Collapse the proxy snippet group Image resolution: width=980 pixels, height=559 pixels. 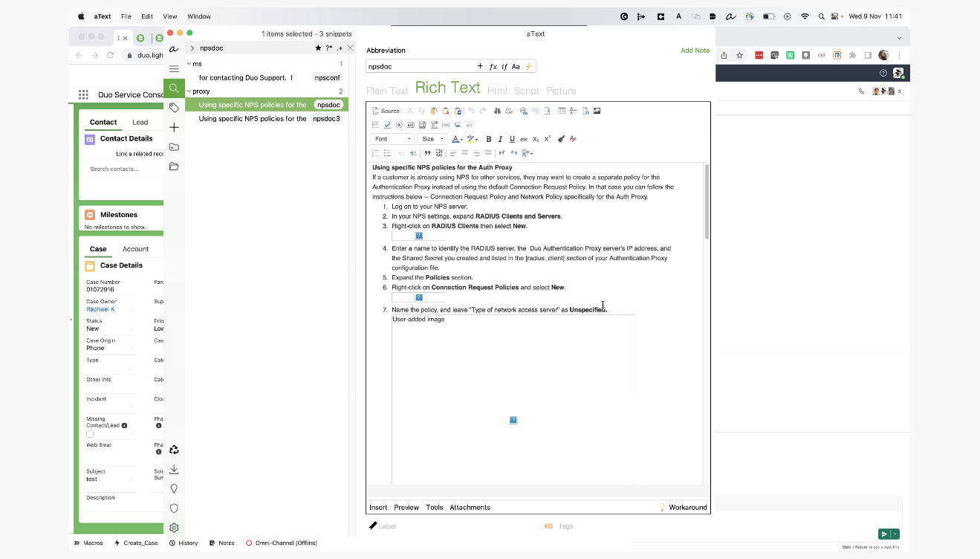click(x=189, y=91)
